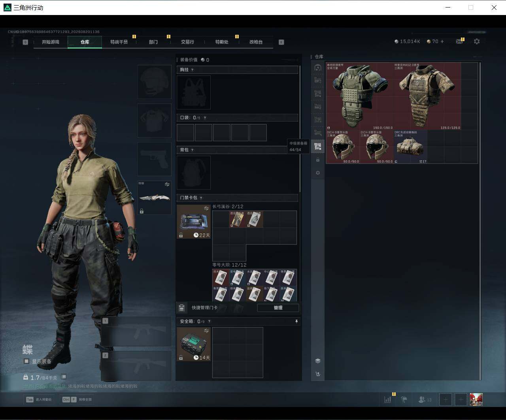Select the DRC chest rig in stash
506x420 pixels.
click(x=410, y=147)
